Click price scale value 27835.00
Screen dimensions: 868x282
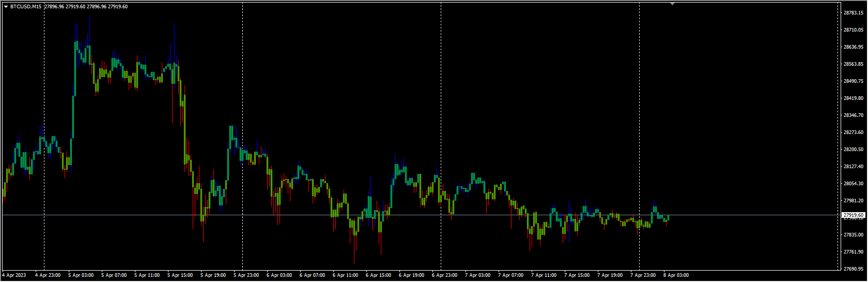click(x=854, y=235)
